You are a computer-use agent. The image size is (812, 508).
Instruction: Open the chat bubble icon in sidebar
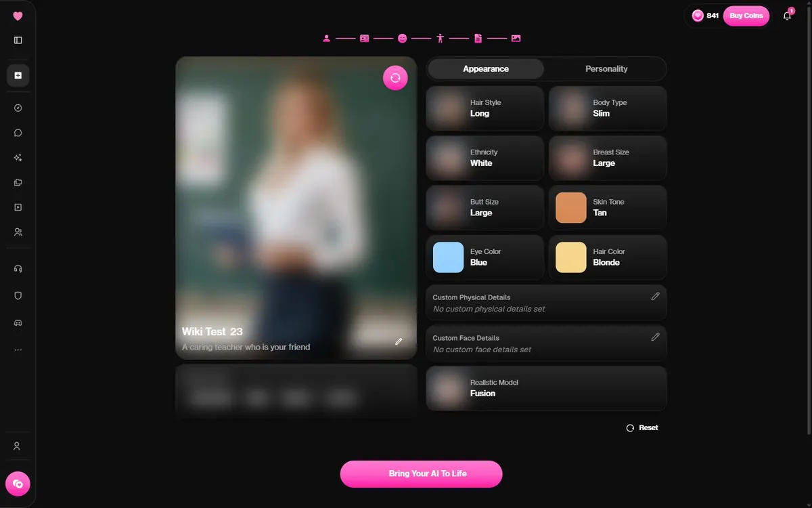click(x=18, y=133)
